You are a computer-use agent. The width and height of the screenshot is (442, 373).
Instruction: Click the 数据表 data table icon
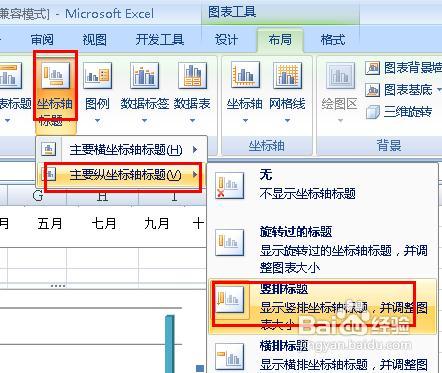point(192,75)
